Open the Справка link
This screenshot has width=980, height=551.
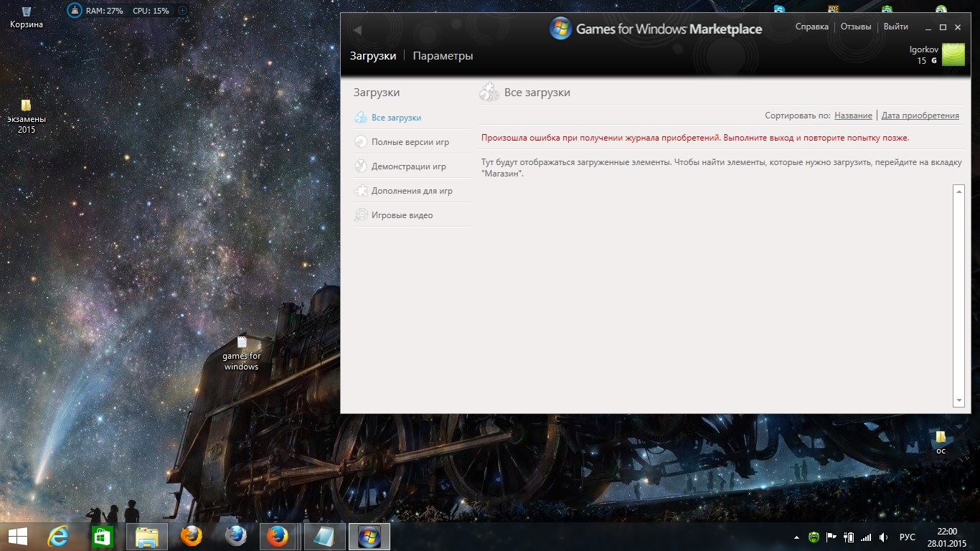click(812, 27)
